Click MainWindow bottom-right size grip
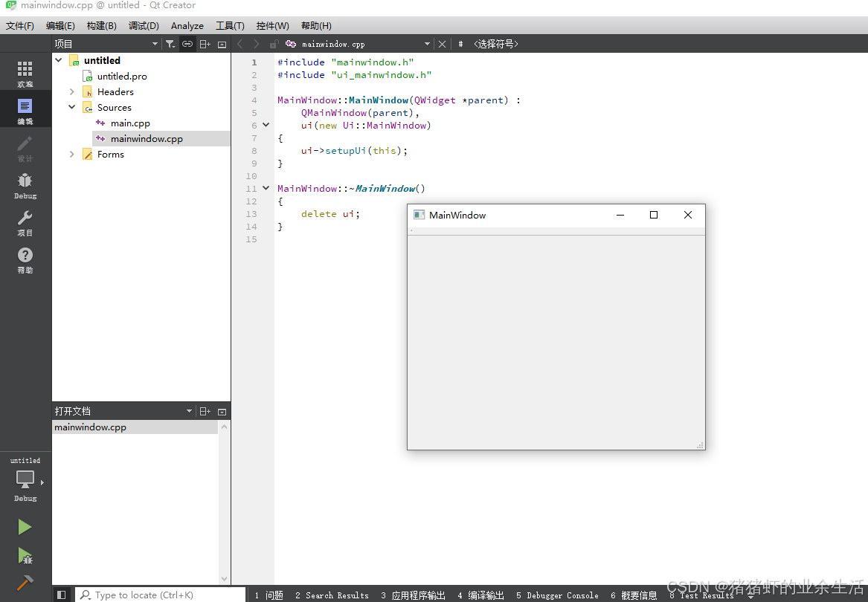The width and height of the screenshot is (868, 602). (700, 445)
